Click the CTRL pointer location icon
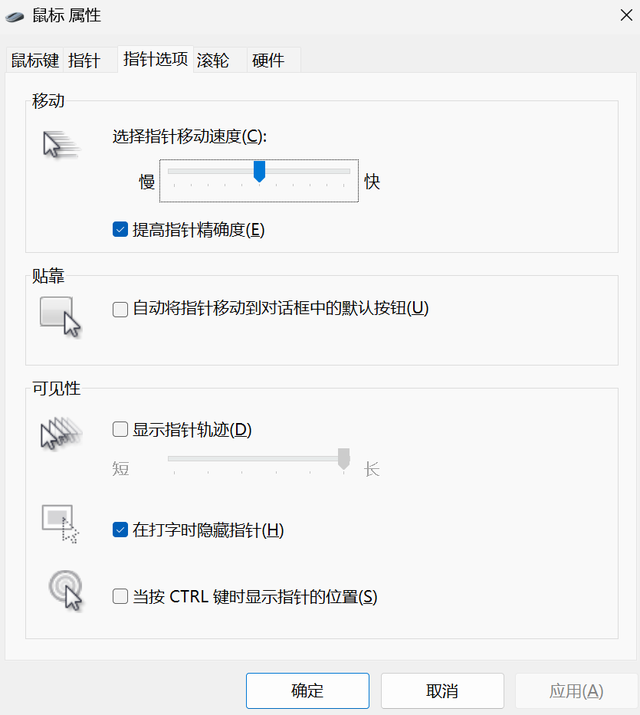Image resolution: width=640 pixels, height=715 pixels. coord(65,589)
